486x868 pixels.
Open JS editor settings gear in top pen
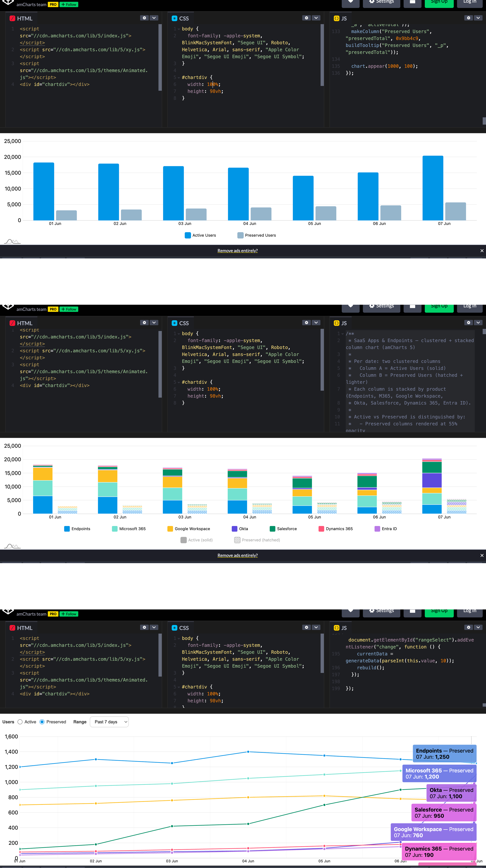(468, 18)
